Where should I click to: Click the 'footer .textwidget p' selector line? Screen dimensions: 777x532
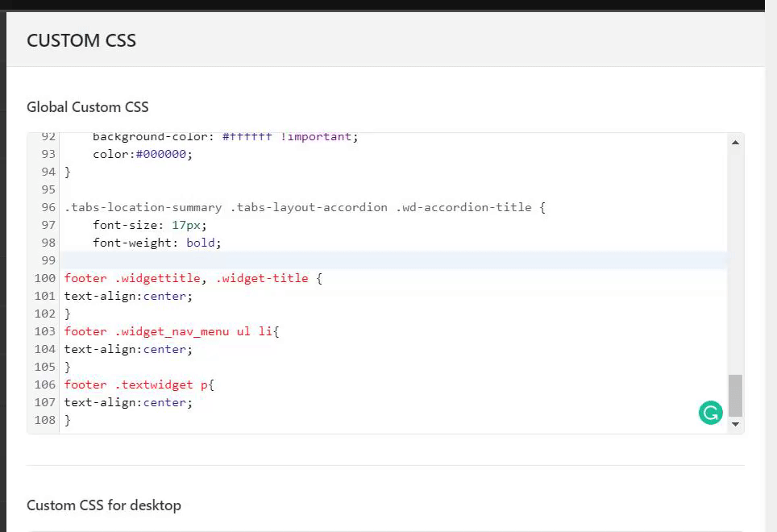point(139,384)
